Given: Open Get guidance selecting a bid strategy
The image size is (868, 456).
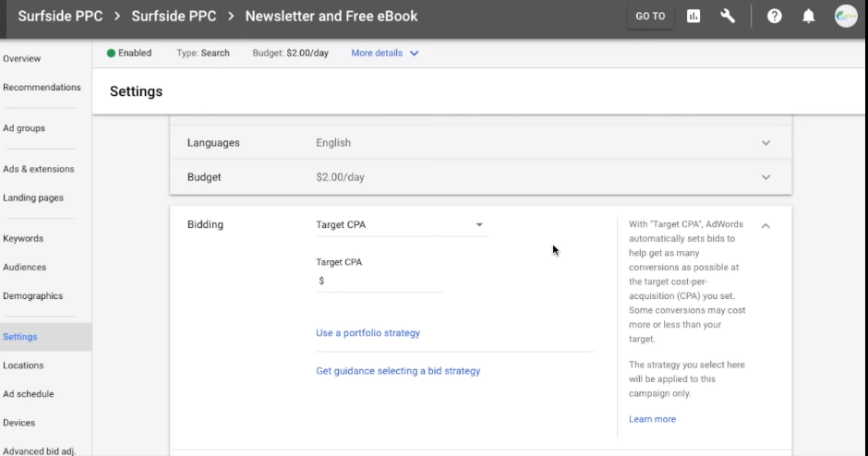Looking at the screenshot, I should click(x=398, y=371).
